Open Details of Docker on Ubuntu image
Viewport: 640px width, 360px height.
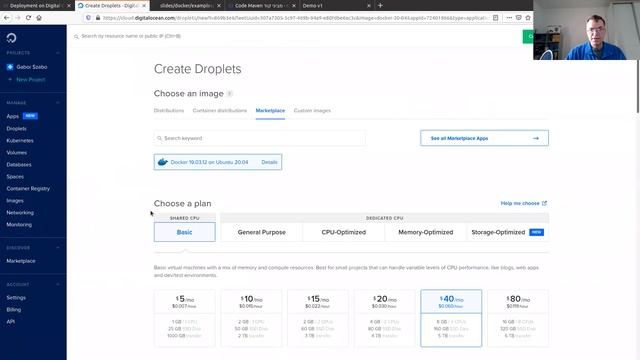coord(269,162)
